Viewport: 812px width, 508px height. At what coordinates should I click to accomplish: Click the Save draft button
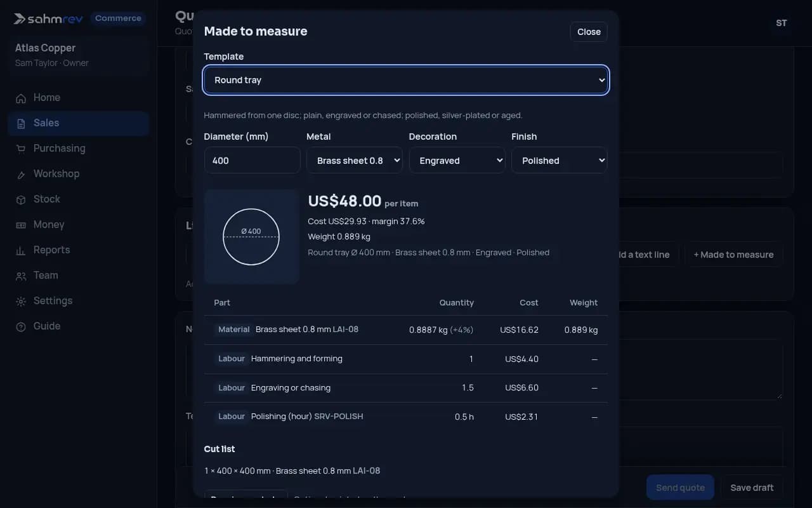(752, 488)
